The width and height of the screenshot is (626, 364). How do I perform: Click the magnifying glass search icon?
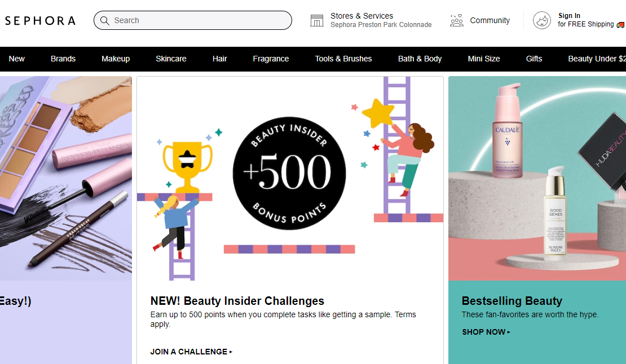[x=104, y=20]
